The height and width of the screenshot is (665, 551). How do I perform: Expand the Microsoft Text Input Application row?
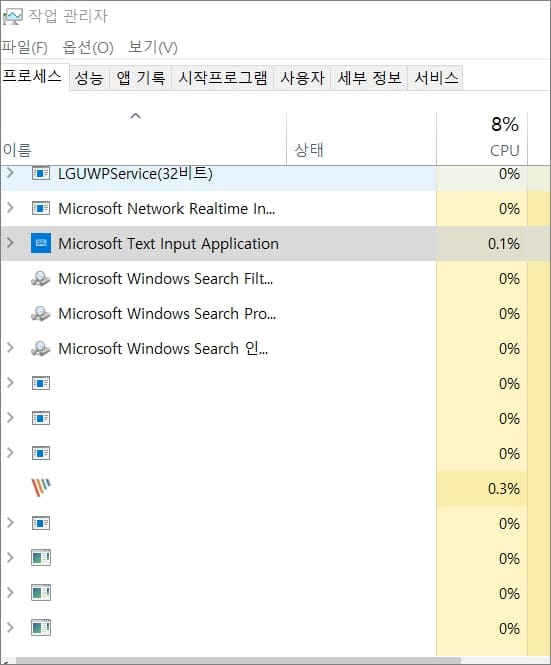pyautogui.click(x=10, y=243)
